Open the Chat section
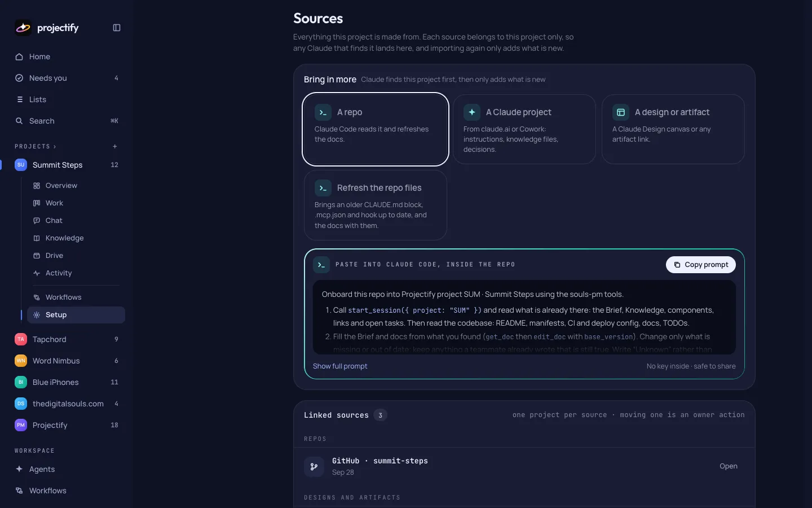The width and height of the screenshot is (812, 508). tap(76, 221)
